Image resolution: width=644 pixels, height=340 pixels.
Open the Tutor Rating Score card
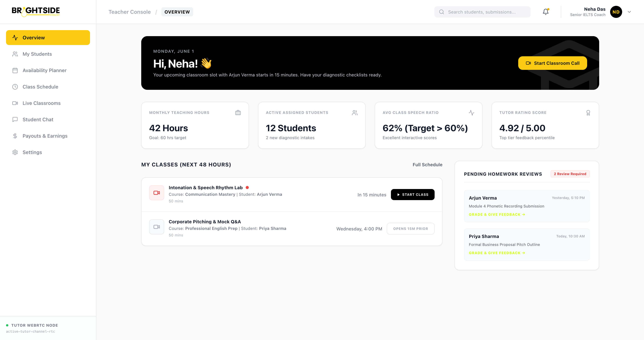tap(545, 125)
